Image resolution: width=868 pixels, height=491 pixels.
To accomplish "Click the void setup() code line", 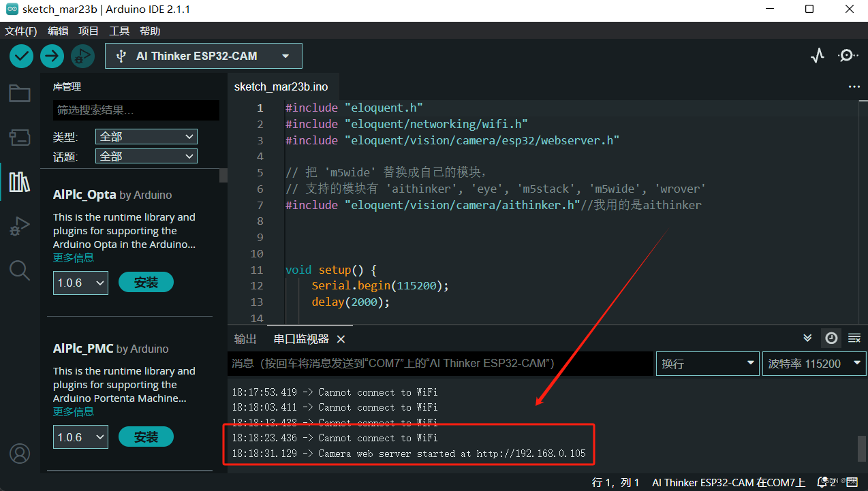I will (x=331, y=270).
